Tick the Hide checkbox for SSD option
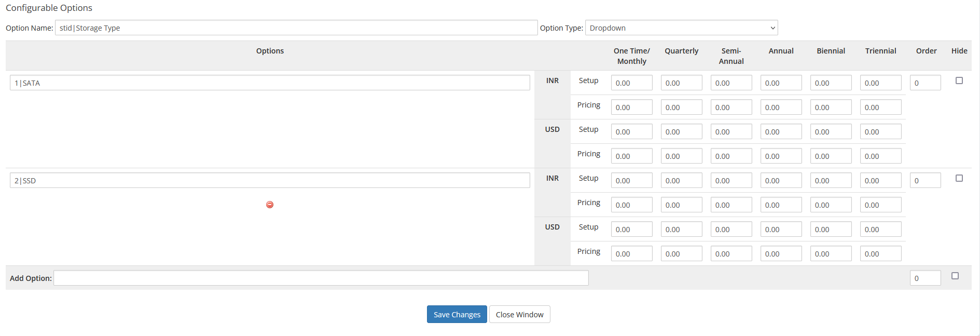 point(959,178)
